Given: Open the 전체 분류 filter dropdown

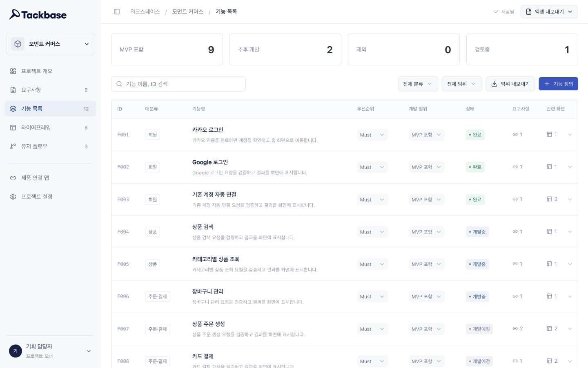Looking at the screenshot, I should 418,84.
